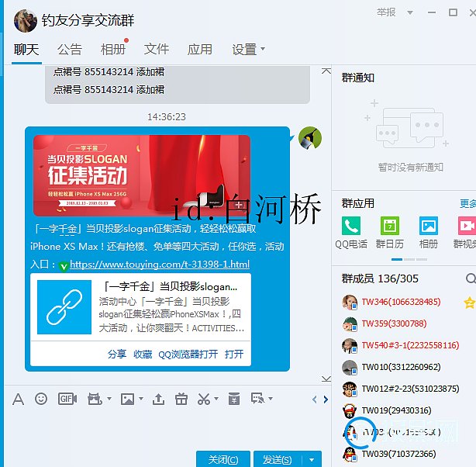This screenshot has width=476, height=467.
Task: Click QQ浏览器打开 in preview card
Action: tap(188, 354)
